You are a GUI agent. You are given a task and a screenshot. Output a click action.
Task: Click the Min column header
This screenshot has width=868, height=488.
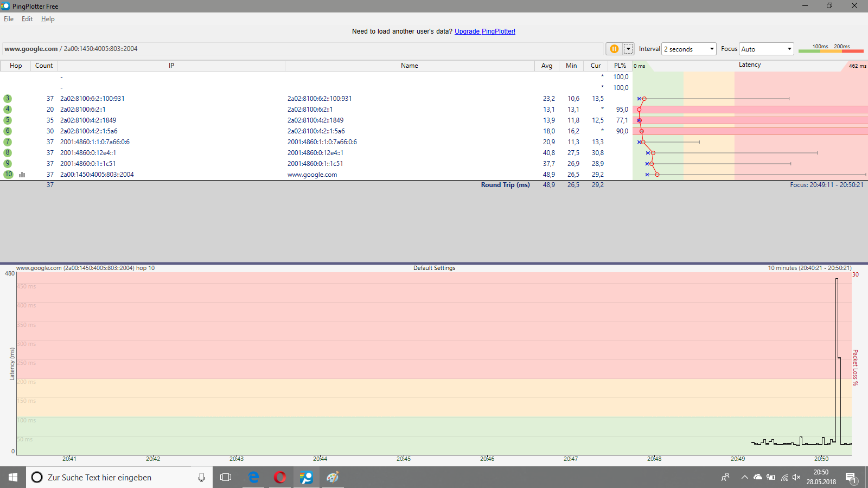pos(571,66)
